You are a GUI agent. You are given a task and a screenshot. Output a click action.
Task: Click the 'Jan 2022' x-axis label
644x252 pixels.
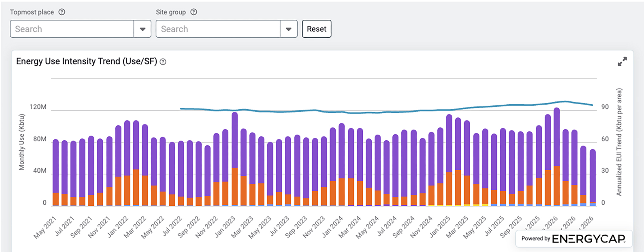coord(117,227)
